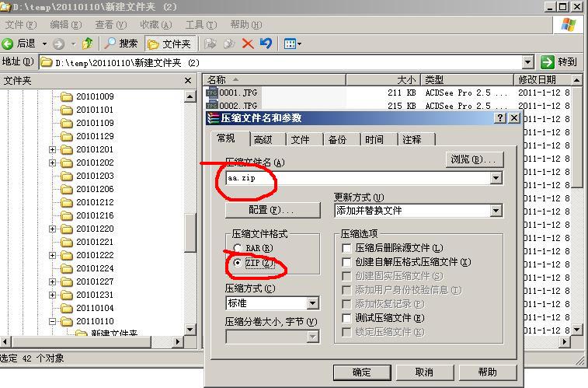The width and height of the screenshot is (588, 388).
Task: Click the aa.zip archive name field
Action: 358,178
